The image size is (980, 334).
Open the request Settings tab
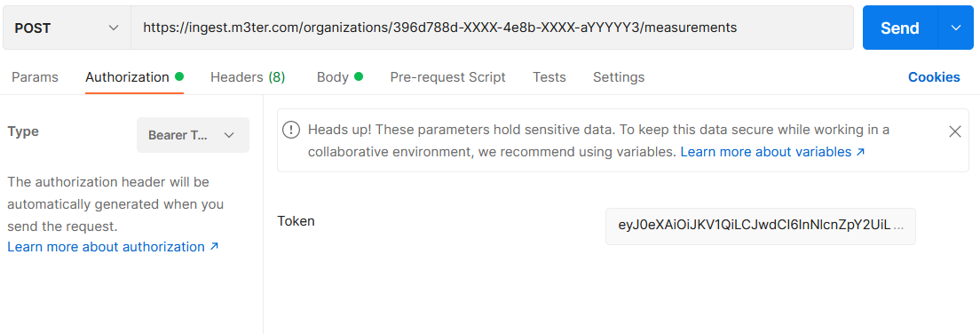click(x=619, y=77)
